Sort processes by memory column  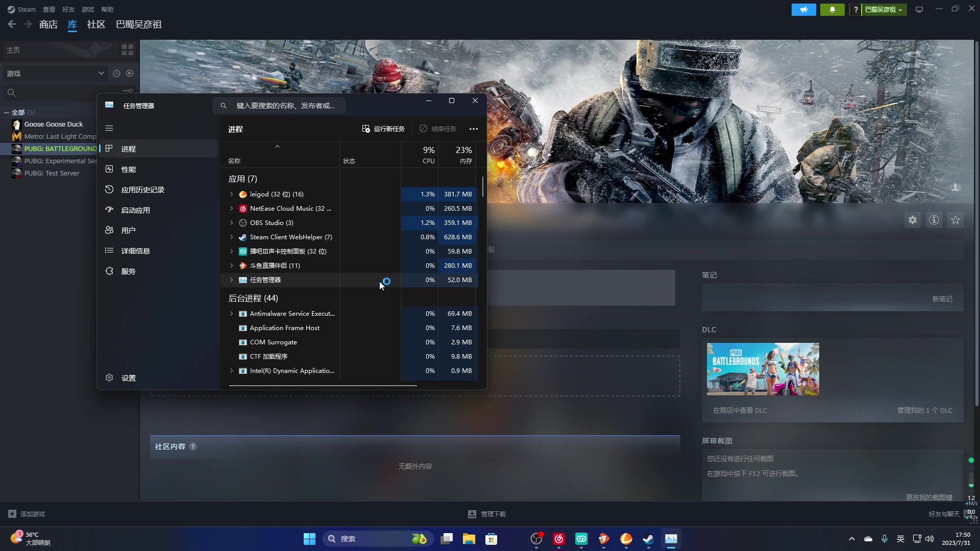(457, 155)
